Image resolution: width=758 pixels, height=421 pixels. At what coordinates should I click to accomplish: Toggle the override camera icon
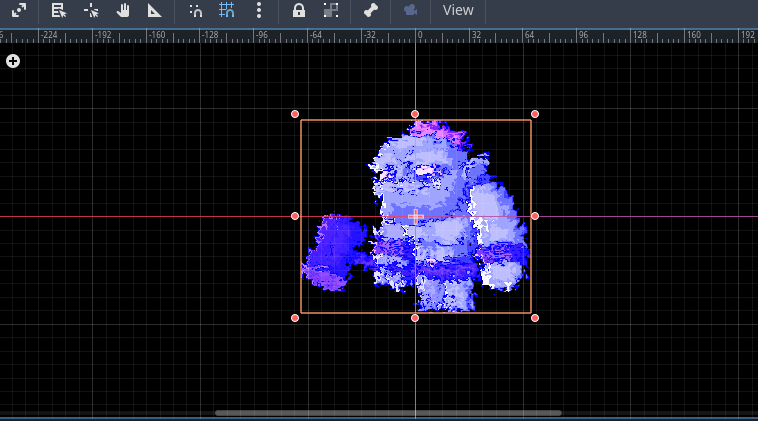(x=410, y=10)
